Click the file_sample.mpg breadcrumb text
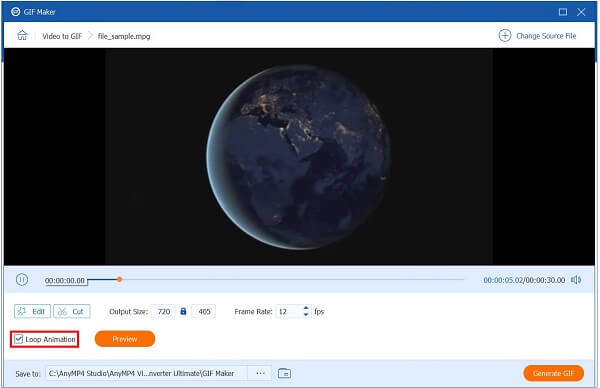 pyautogui.click(x=124, y=36)
